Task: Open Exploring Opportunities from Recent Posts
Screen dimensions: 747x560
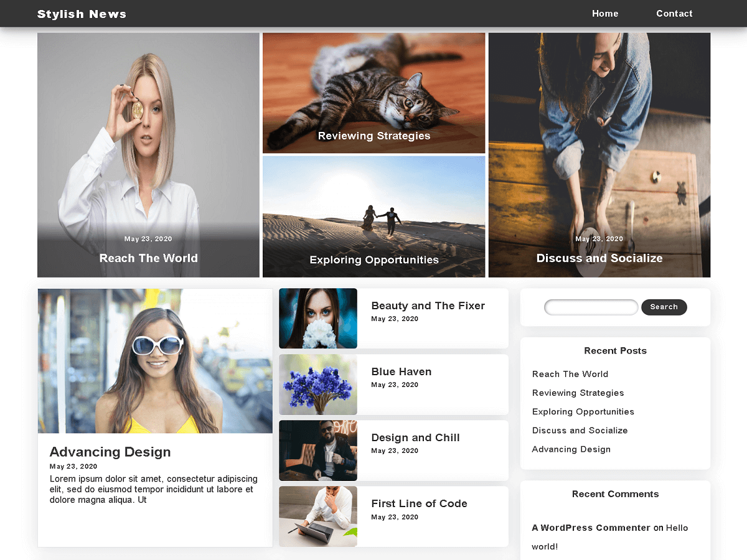Action: coord(583,411)
